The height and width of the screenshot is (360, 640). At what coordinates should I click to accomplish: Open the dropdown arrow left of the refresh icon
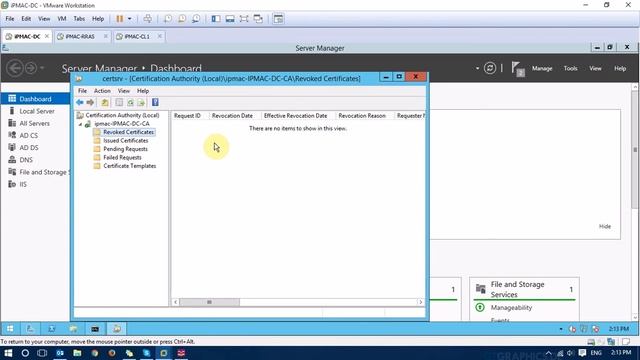click(477, 68)
